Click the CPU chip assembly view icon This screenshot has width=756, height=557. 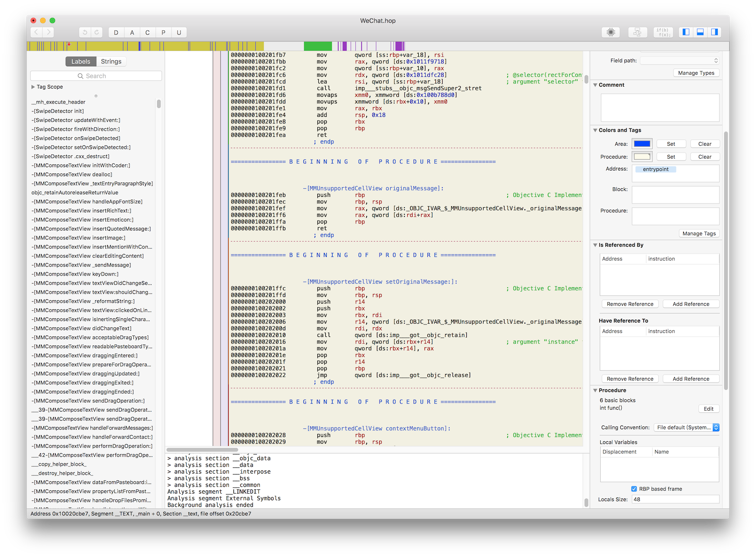point(611,32)
